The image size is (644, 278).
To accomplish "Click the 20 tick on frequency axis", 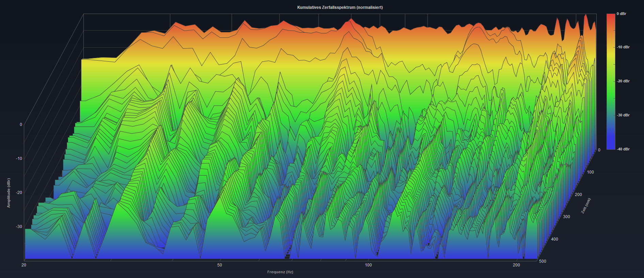I will click(x=24, y=265).
